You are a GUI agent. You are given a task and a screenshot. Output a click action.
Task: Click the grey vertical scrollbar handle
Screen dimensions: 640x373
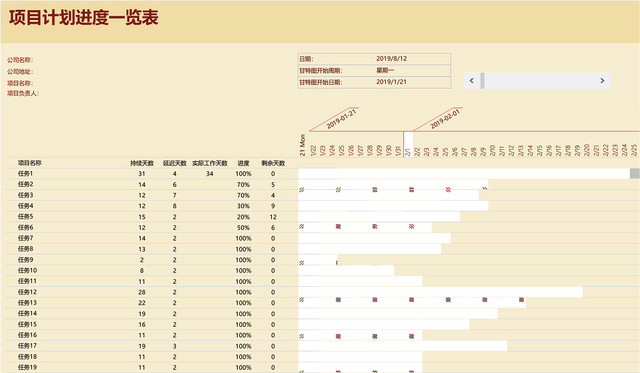point(635,173)
